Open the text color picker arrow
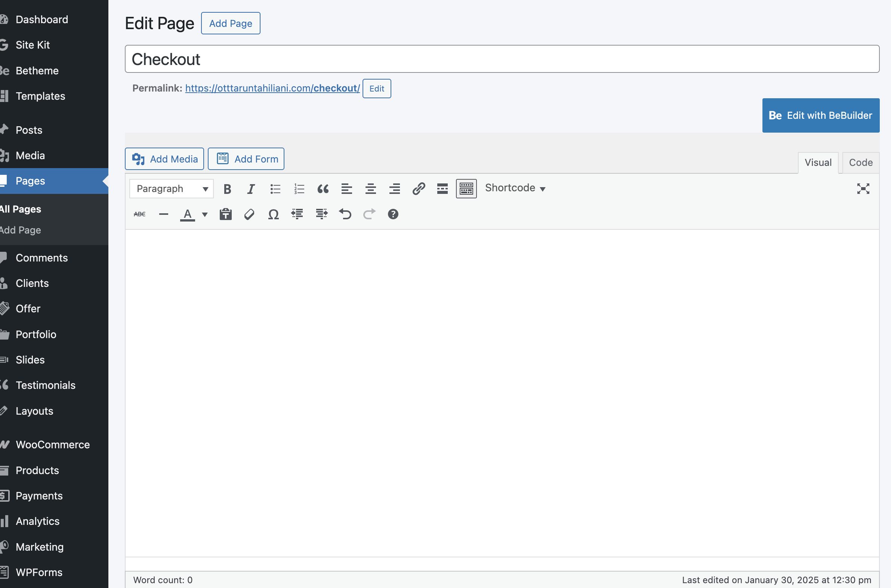Viewport: 891px width, 588px height. pos(205,214)
